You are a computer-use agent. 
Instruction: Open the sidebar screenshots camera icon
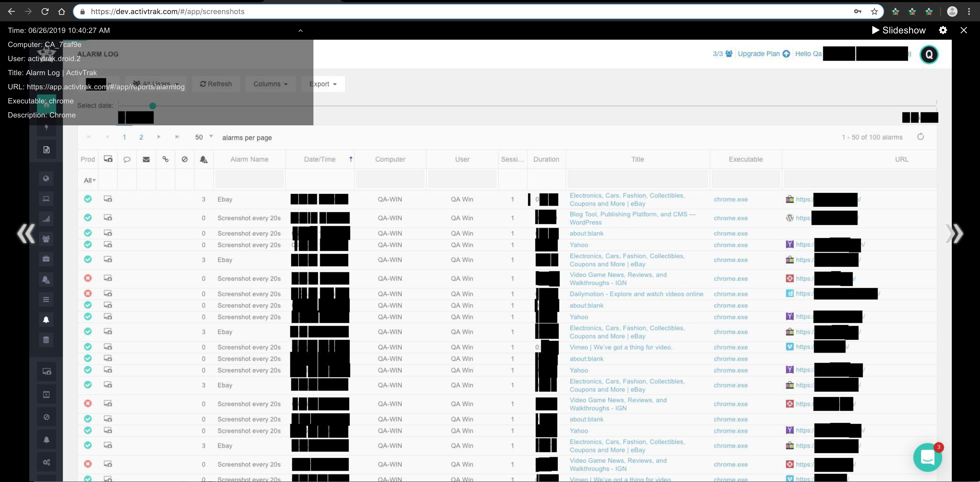(x=46, y=372)
